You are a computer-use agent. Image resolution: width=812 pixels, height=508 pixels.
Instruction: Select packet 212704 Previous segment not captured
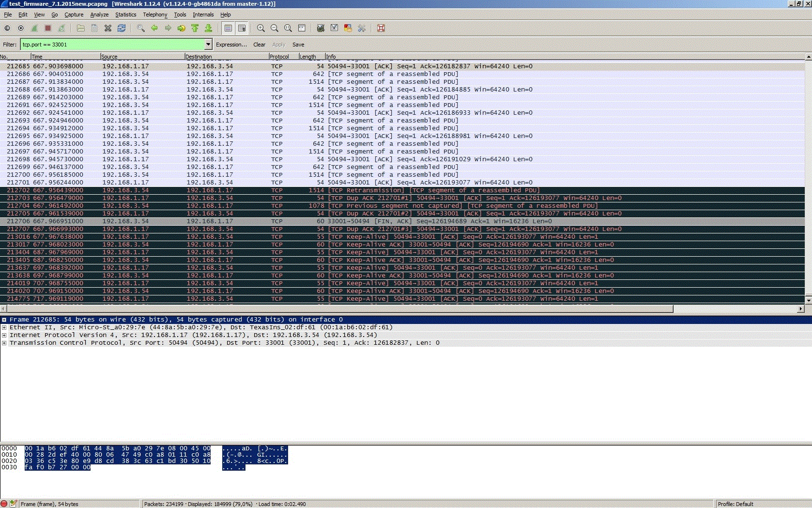pyautogui.click(x=402, y=206)
